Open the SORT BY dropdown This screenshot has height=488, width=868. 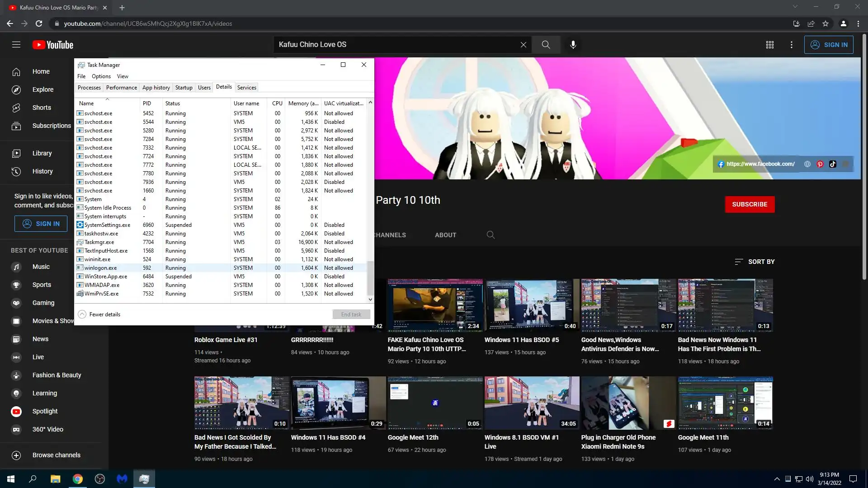(755, 262)
